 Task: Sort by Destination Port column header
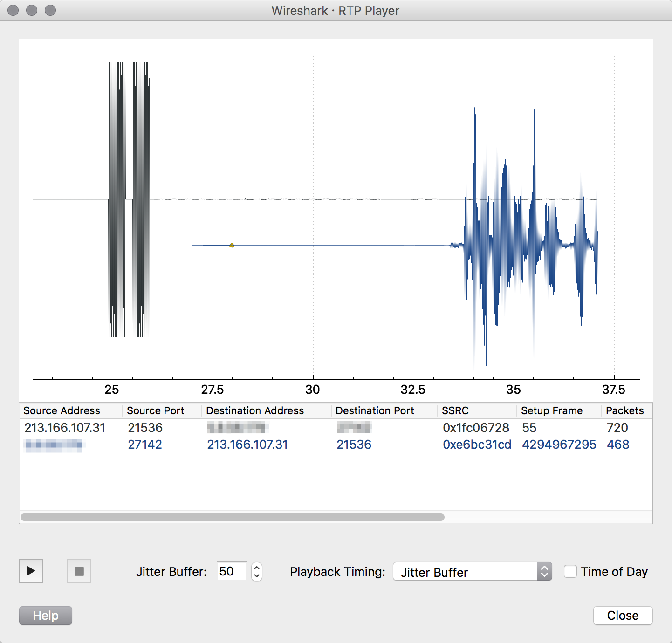tap(384, 411)
